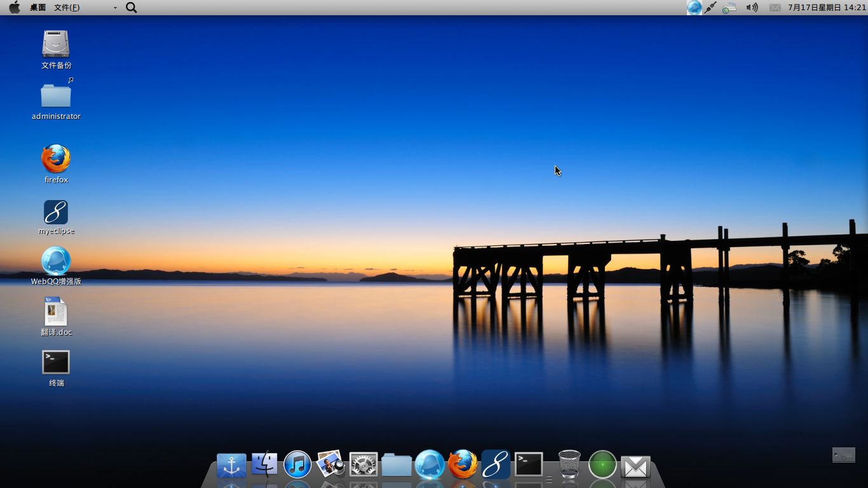
Task: Select the myeclipse desktop shortcut
Action: click(x=56, y=217)
